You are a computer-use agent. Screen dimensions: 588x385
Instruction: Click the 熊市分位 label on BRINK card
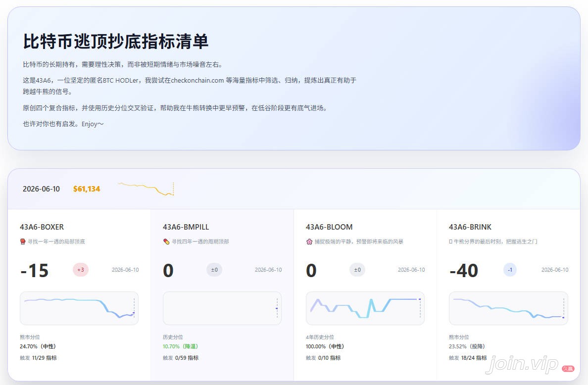459,337
